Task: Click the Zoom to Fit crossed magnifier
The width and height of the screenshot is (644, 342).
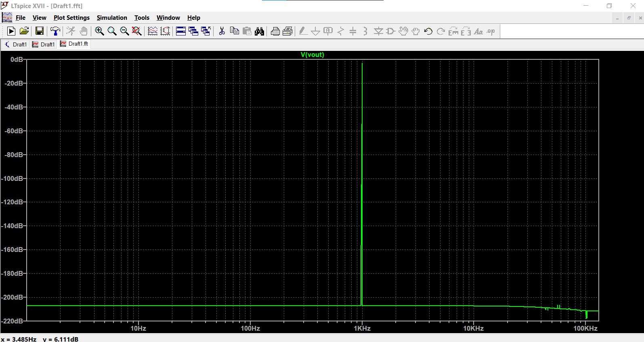Action: click(137, 31)
